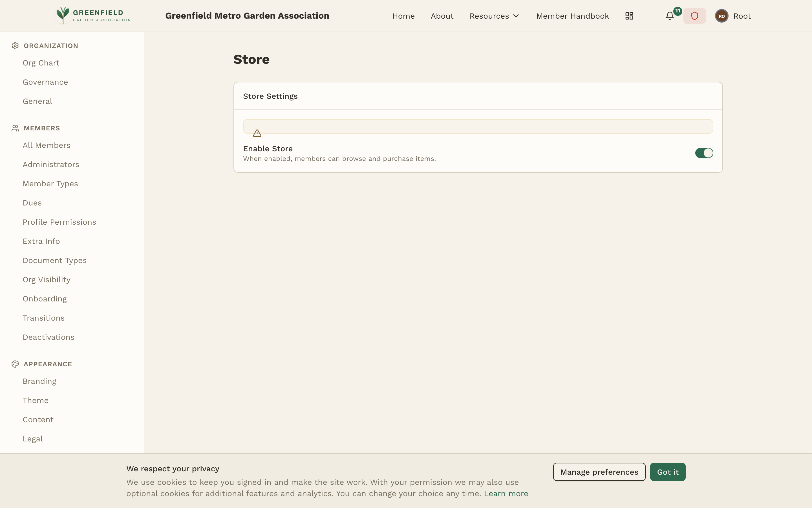
Task: Select Dues in the sidebar
Action: 32,203
